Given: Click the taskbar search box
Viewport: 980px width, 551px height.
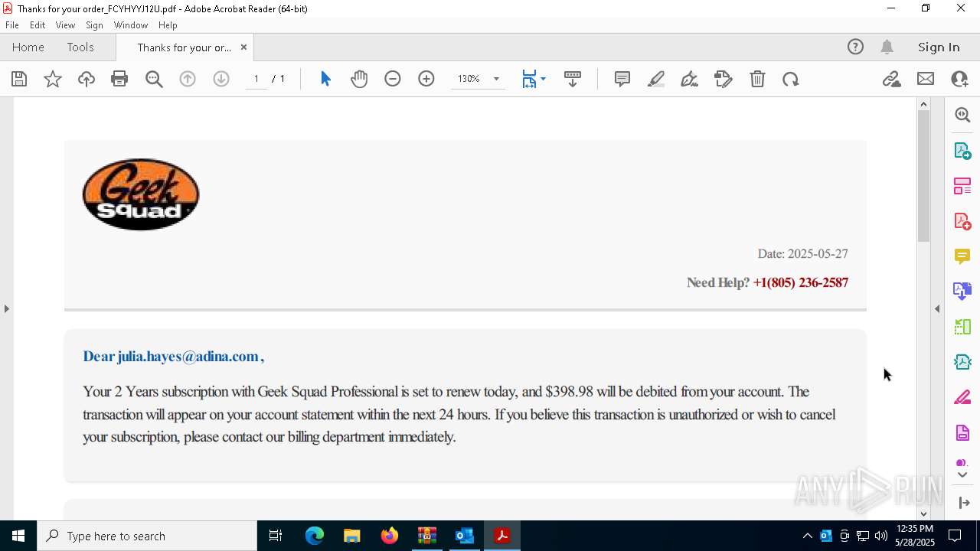Looking at the screenshot, I should pyautogui.click(x=147, y=536).
